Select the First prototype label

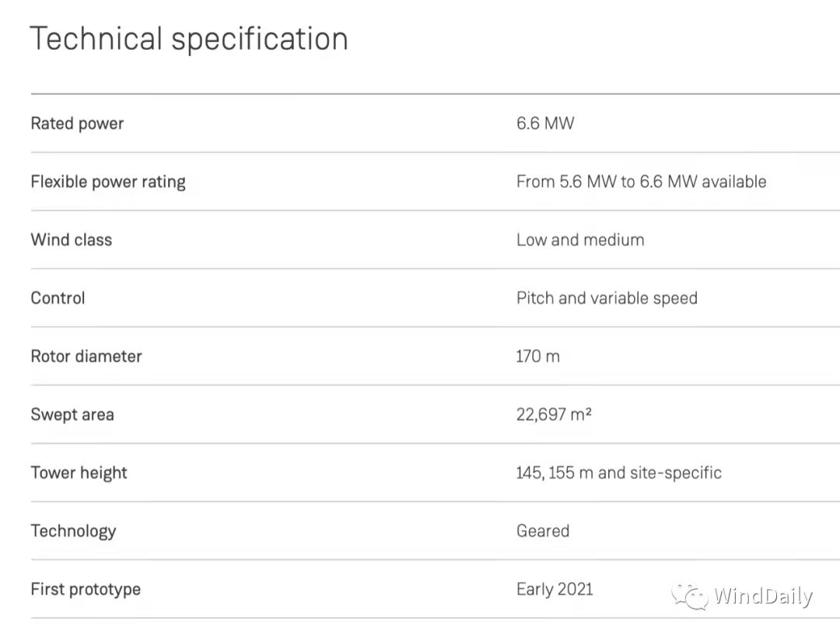coord(86,589)
